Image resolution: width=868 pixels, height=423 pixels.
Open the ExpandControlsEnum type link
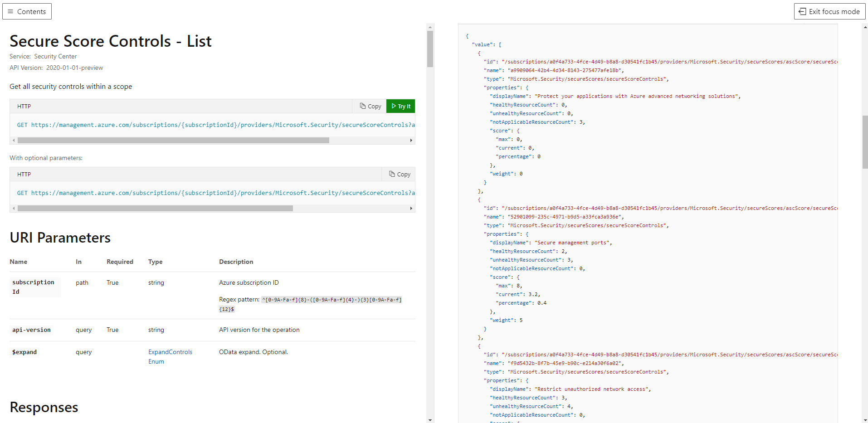coord(170,356)
